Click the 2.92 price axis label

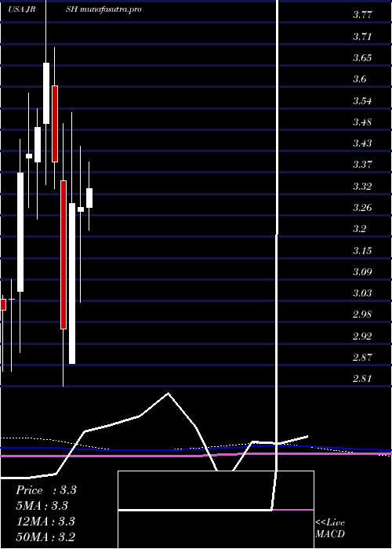[x=362, y=336]
